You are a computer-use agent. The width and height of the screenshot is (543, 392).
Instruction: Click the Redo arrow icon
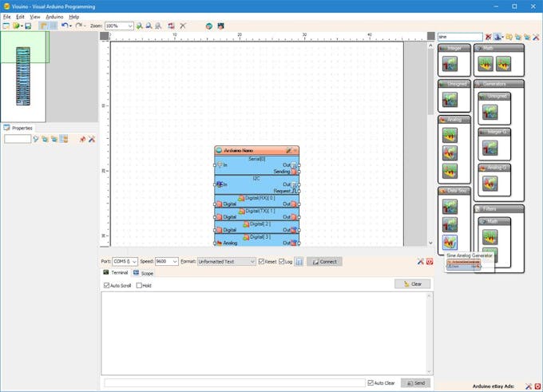coord(79,26)
